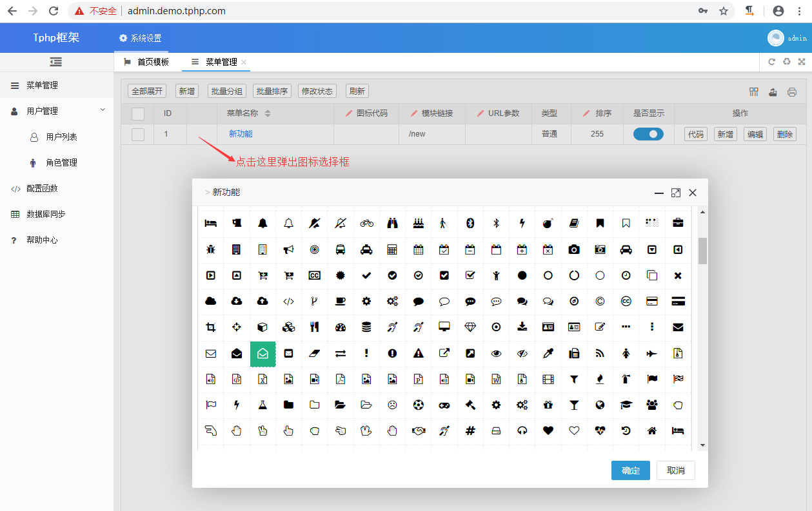812x511 pixels.
Task: Pick the bicycle icon in the picker
Action: pyautogui.click(x=366, y=223)
